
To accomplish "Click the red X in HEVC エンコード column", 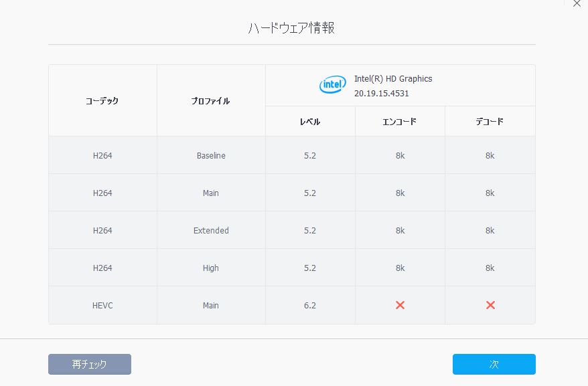I will pyautogui.click(x=400, y=305).
